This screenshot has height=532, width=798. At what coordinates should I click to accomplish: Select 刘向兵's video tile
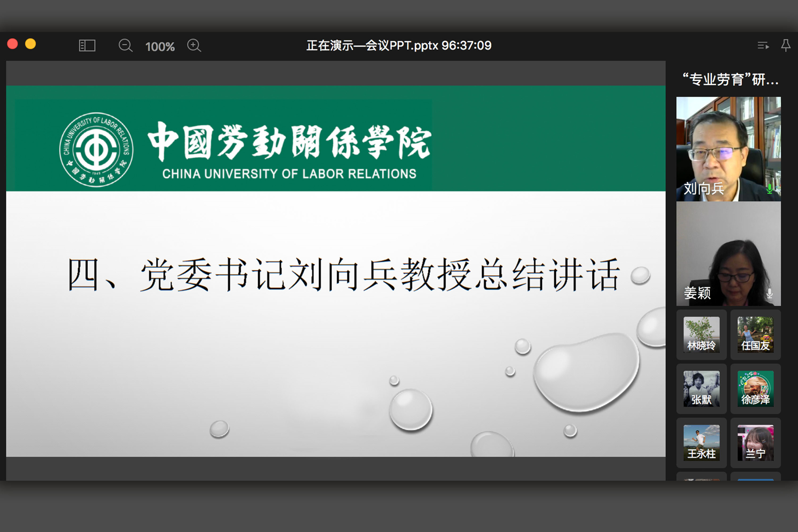coord(728,148)
